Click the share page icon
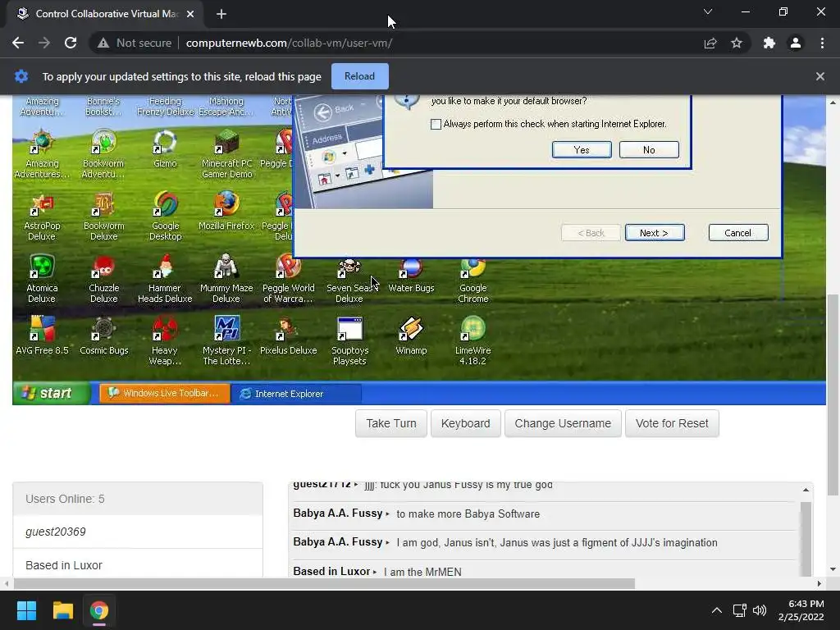 coord(710,43)
